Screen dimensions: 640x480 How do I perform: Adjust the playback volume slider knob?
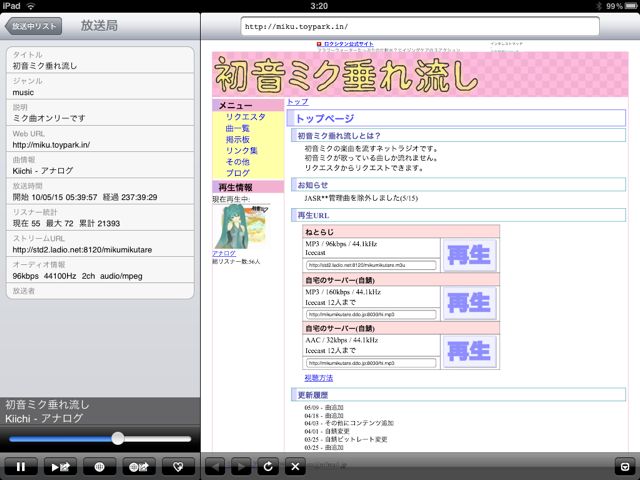coord(118,439)
